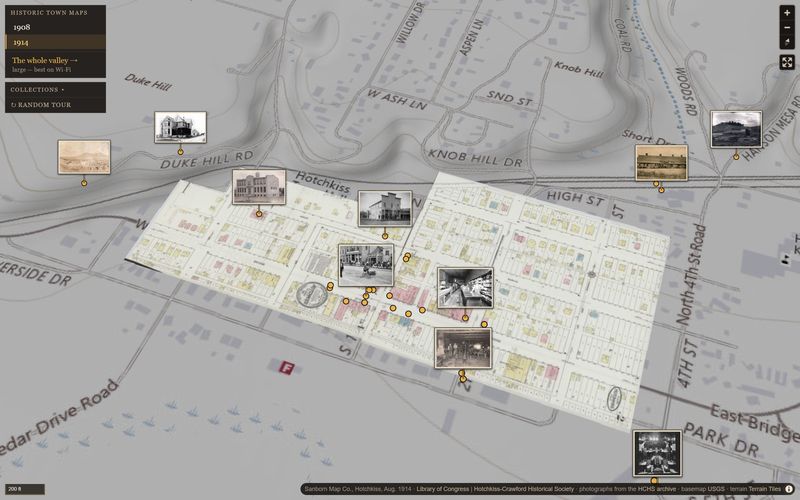This screenshot has width=800, height=500.
Task: Open two-story storefront photo thumbnail
Action: point(385,209)
